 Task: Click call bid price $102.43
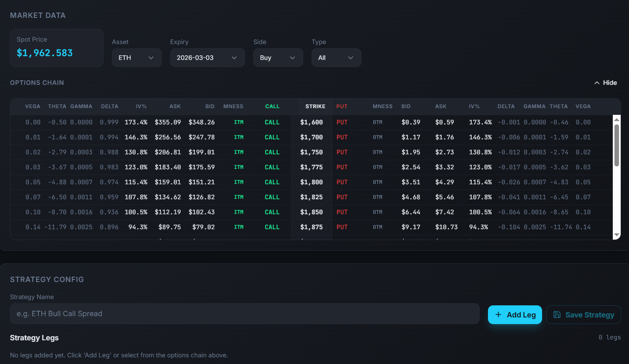coord(202,212)
